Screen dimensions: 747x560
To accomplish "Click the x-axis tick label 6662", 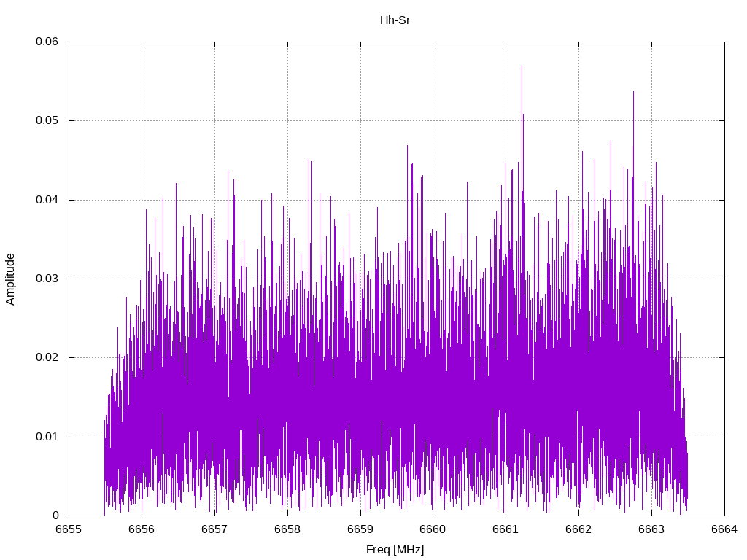I will tap(578, 529).
